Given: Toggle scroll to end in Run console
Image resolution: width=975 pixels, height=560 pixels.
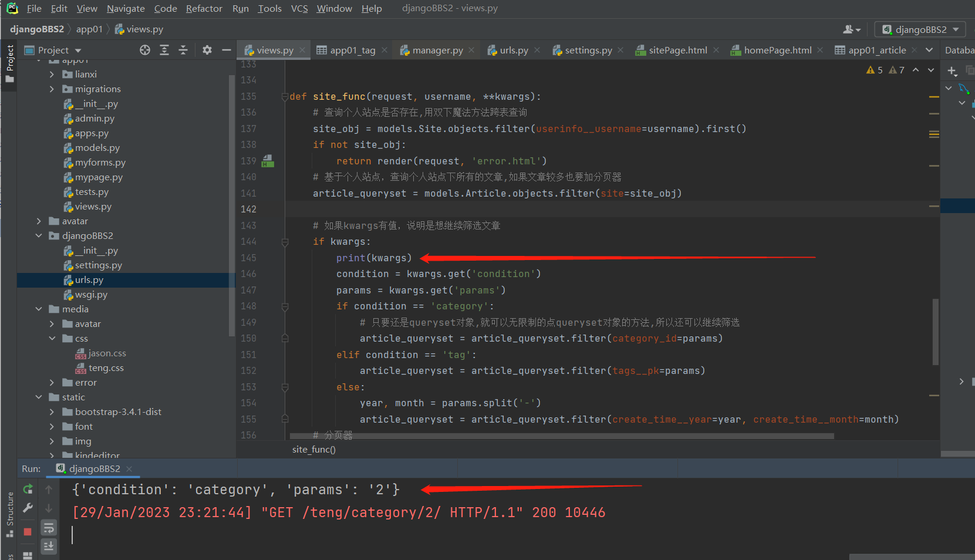Looking at the screenshot, I should [49, 546].
